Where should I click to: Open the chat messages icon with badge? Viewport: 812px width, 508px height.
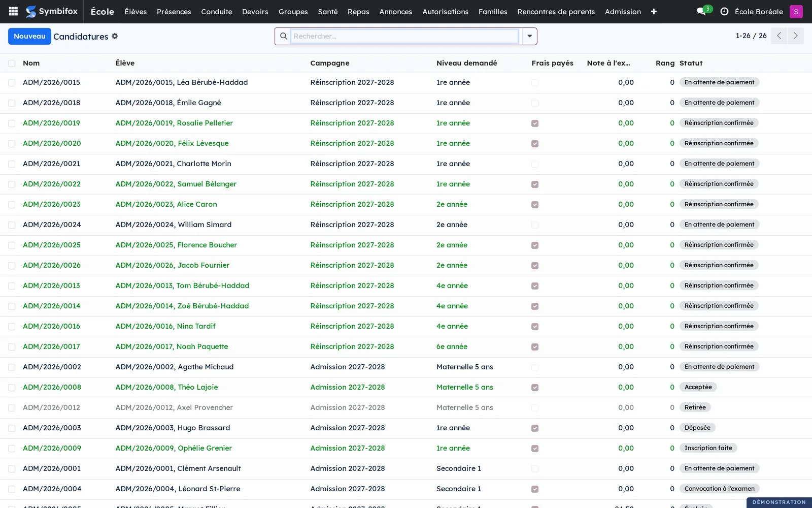click(704, 11)
